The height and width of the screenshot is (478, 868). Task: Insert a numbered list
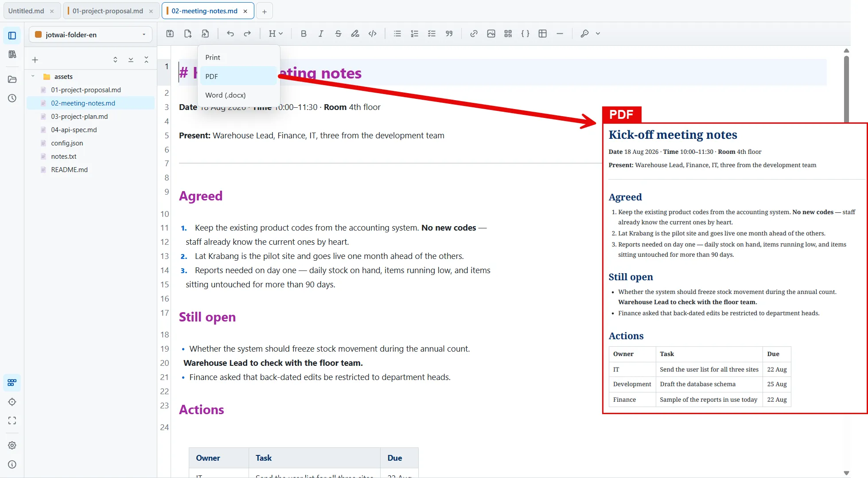click(414, 34)
